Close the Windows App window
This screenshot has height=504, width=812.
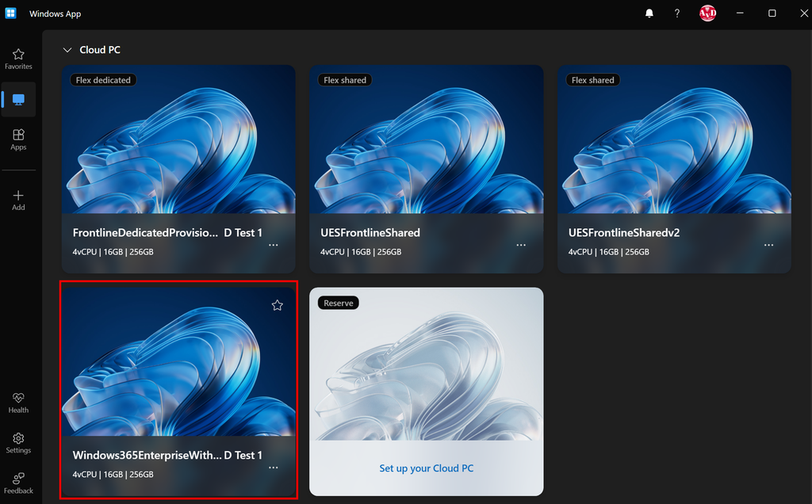[804, 13]
